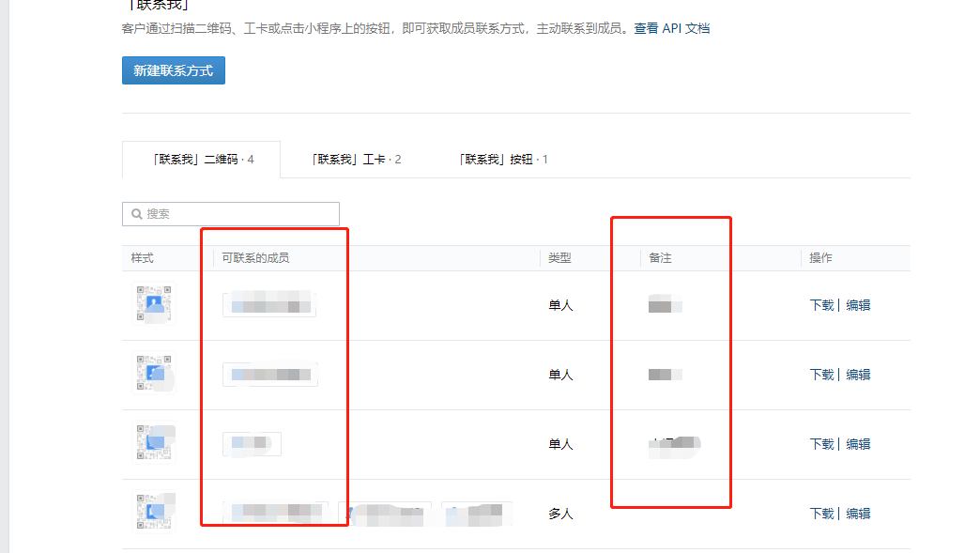This screenshot has width=980, height=553.
Task: Select the 多人 type cell
Action: click(560, 513)
